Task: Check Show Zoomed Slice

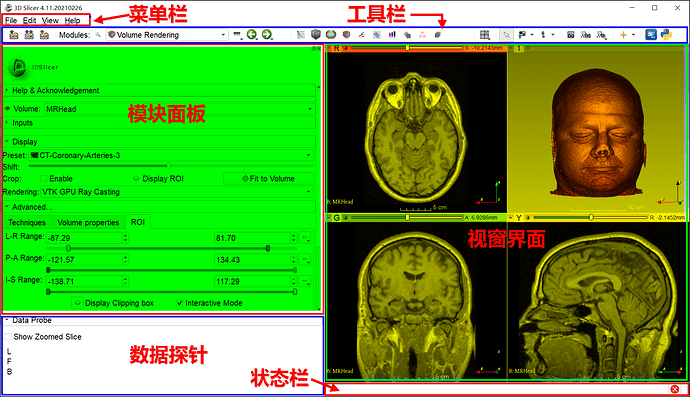Action: click(x=8, y=337)
